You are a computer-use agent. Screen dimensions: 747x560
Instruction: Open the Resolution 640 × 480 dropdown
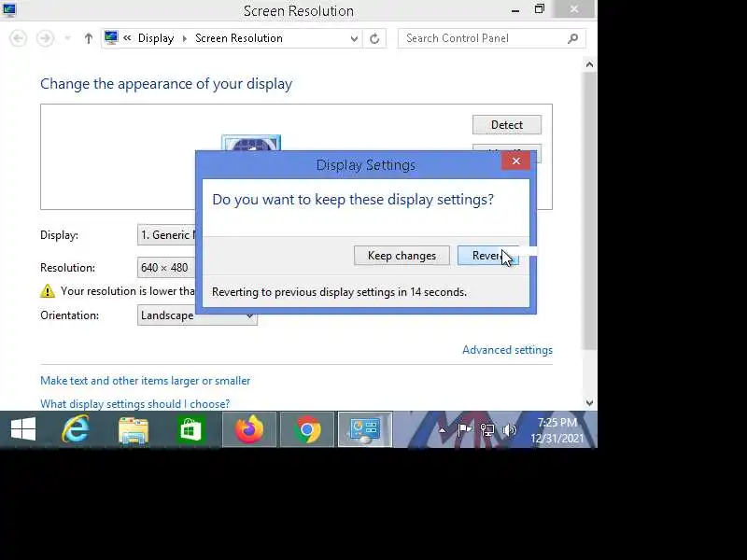167,268
